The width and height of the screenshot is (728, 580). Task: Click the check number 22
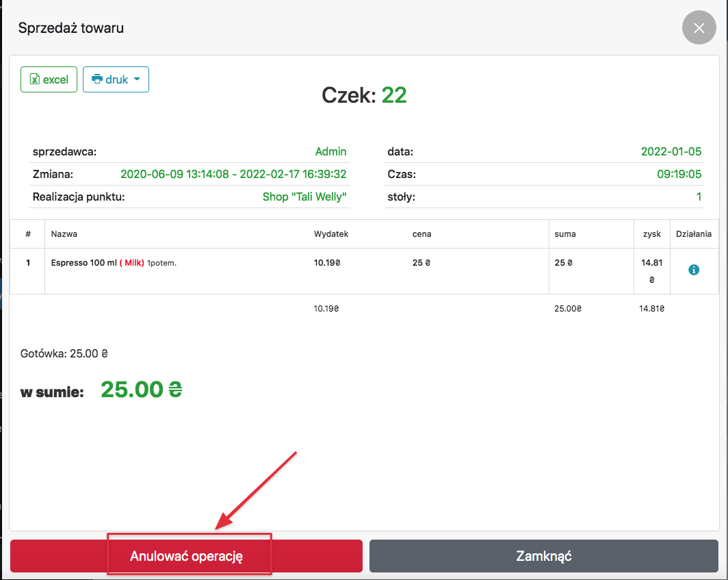click(394, 95)
